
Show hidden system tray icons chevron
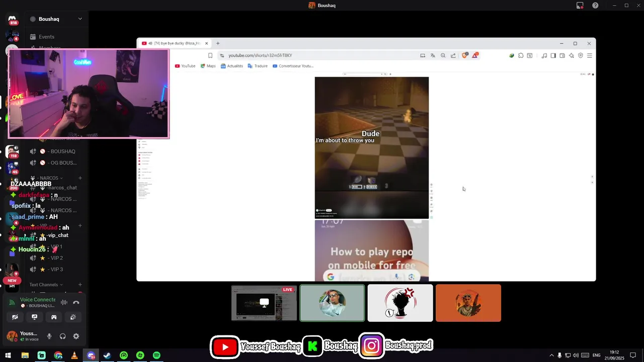[x=551, y=355]
